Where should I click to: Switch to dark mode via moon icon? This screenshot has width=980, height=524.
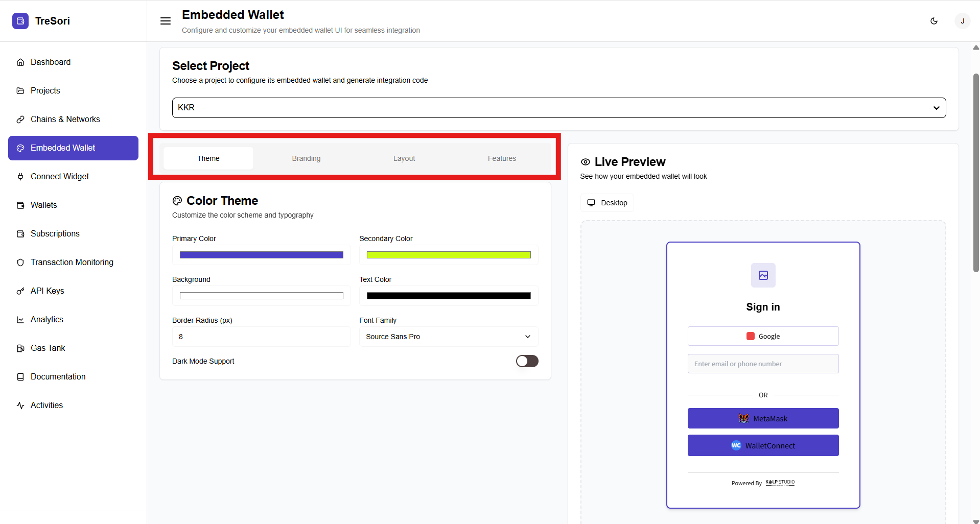coord(934,21)
